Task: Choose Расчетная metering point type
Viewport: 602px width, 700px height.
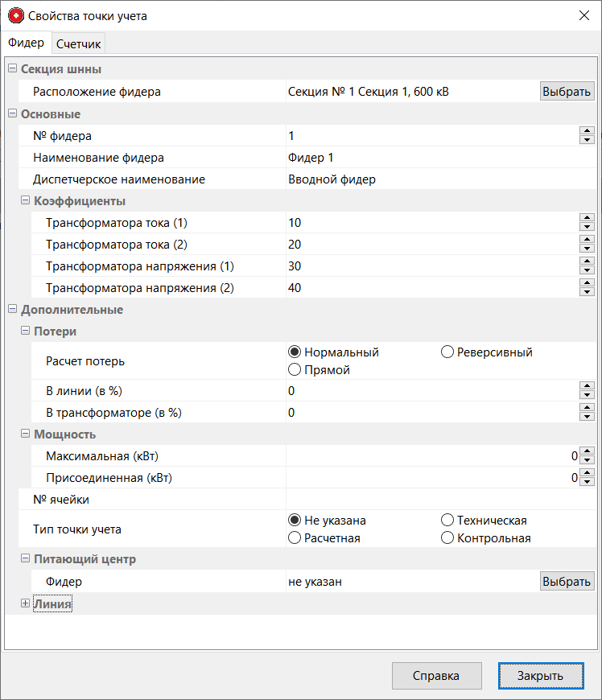Action: [x=295, y=538]
